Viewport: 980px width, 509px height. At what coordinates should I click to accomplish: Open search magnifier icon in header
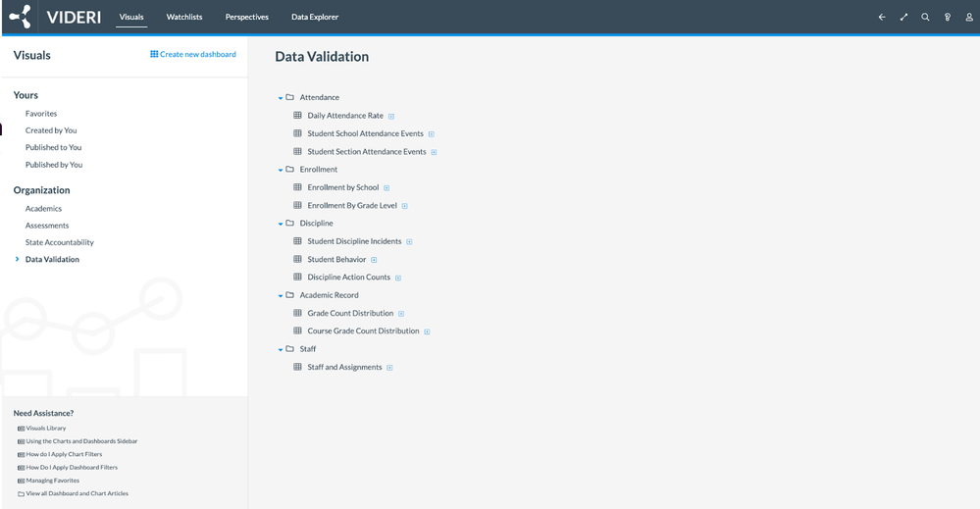(x=926, y=18)
